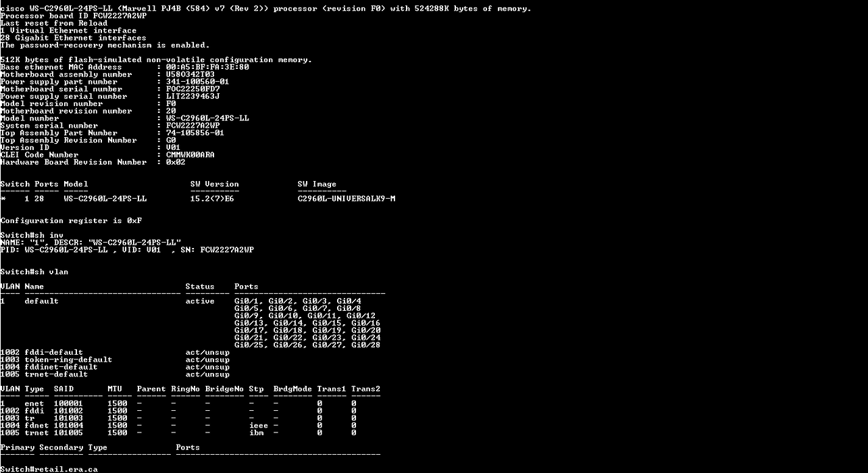Select the port list line starting Gi0/25
Screen dimensions: 868x473
coord(307,345)
